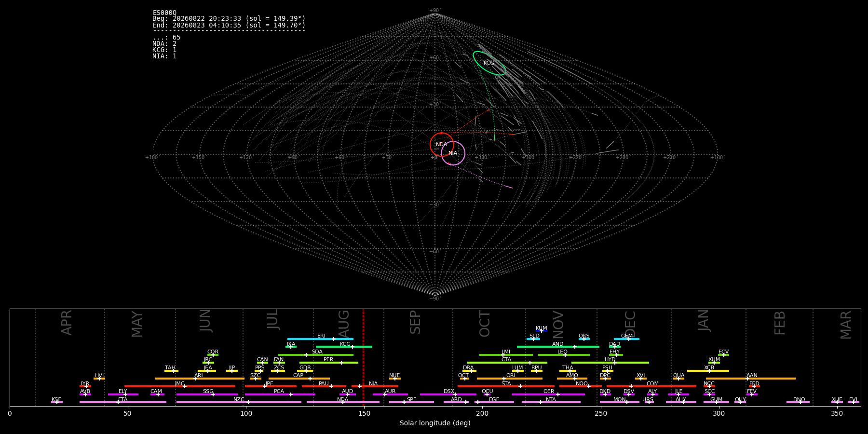Viewport: 868px width, 434px height.
Task: Click the ECV shower label
Action: click(x=723, y=352)
